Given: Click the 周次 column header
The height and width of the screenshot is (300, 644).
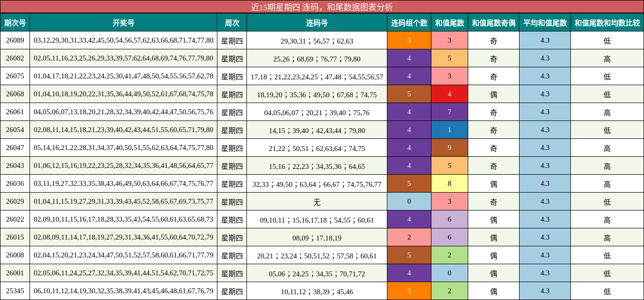Looking at the screenshot, I should click(x=232, y=23).
